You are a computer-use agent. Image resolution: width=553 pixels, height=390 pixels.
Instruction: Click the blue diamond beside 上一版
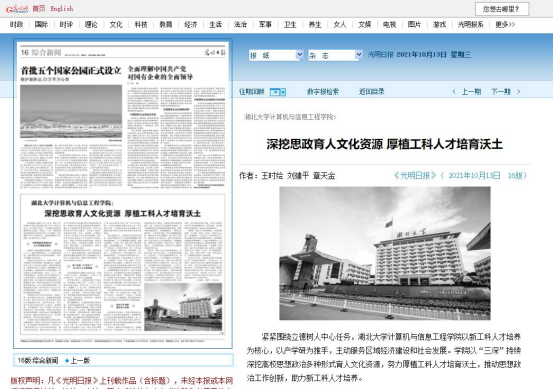[67, 360]
